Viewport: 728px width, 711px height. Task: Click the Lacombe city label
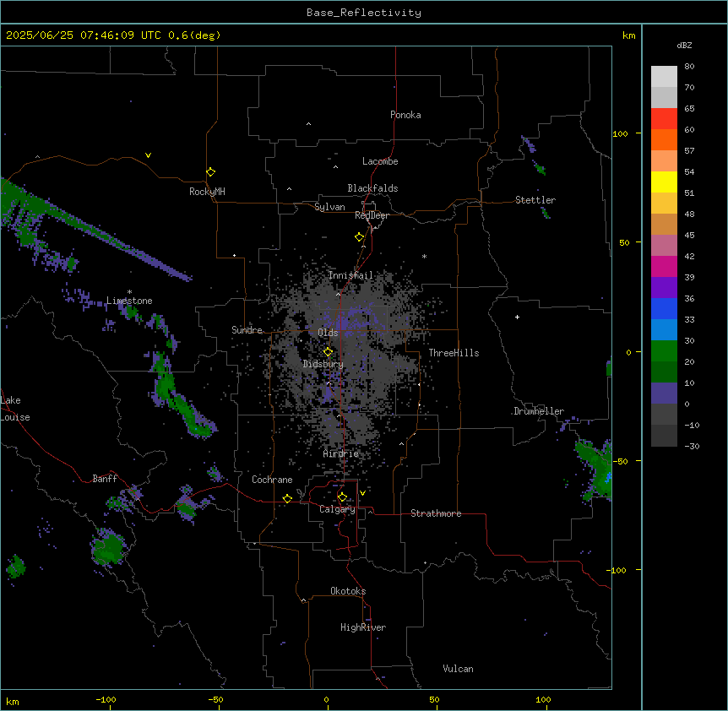pyautogui.click(x=380, y=161)
